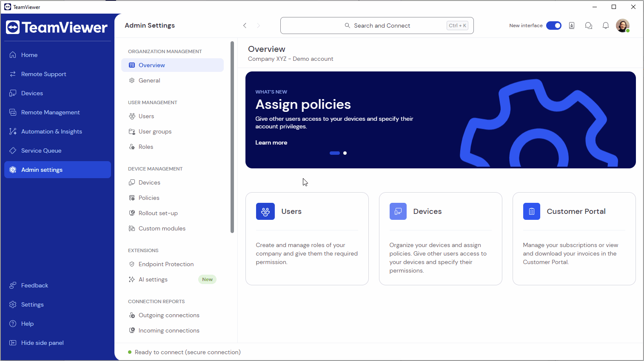
Task: Click the Remote Management icon
Action: [13, 112]
